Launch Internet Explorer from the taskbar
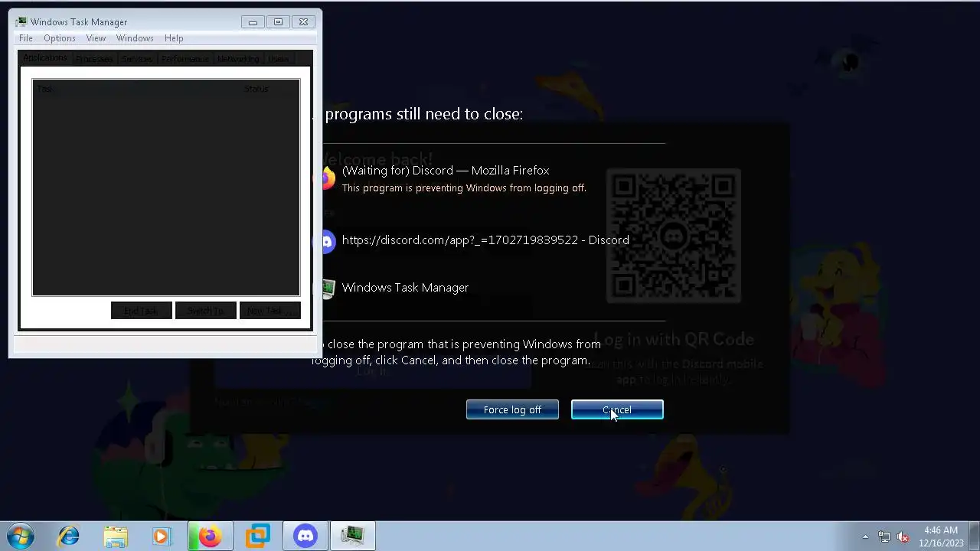This screenshot has width=980, height=551. (69, 536)
